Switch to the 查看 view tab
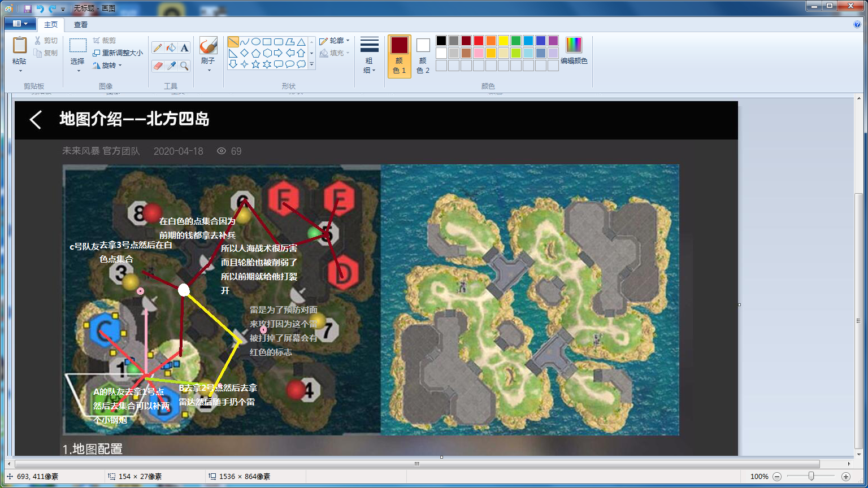Screen dimensions: 868x488 coord(81,24)
